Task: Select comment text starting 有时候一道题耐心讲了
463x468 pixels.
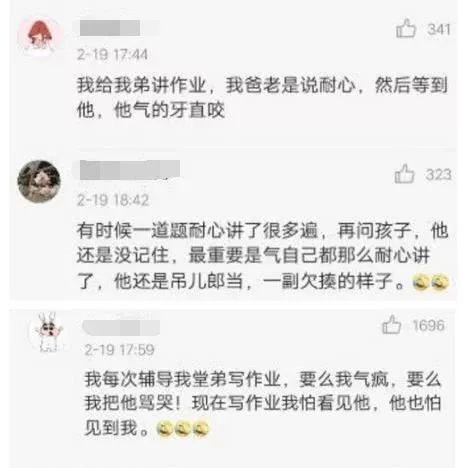Action: (263, 256)
